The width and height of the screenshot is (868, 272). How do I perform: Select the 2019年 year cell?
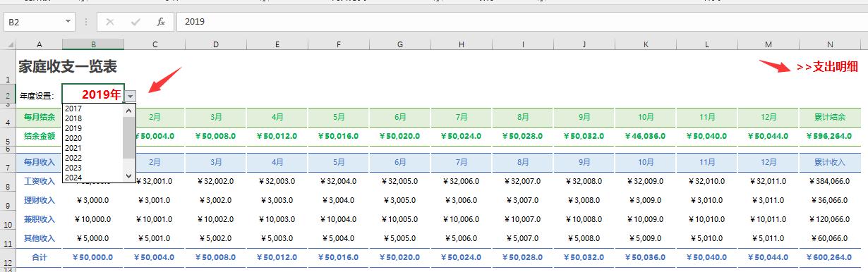coord(93,94)
